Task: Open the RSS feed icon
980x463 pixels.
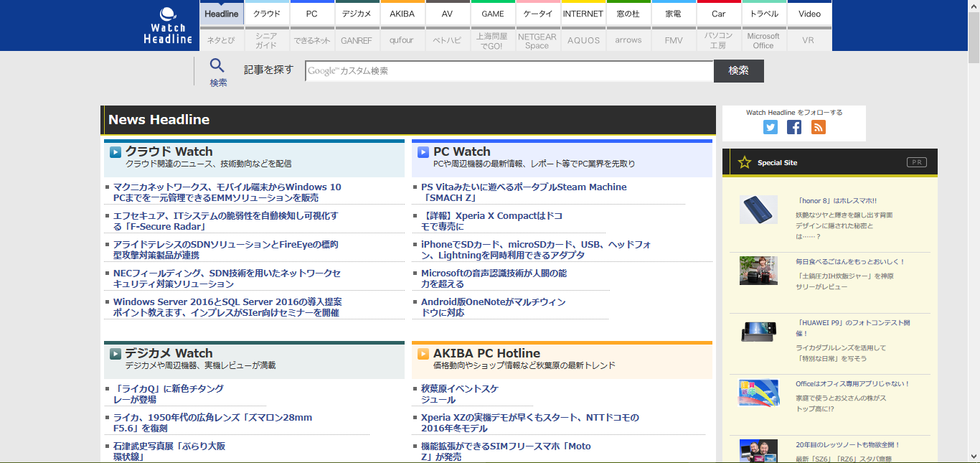Action: pos(819,127)
